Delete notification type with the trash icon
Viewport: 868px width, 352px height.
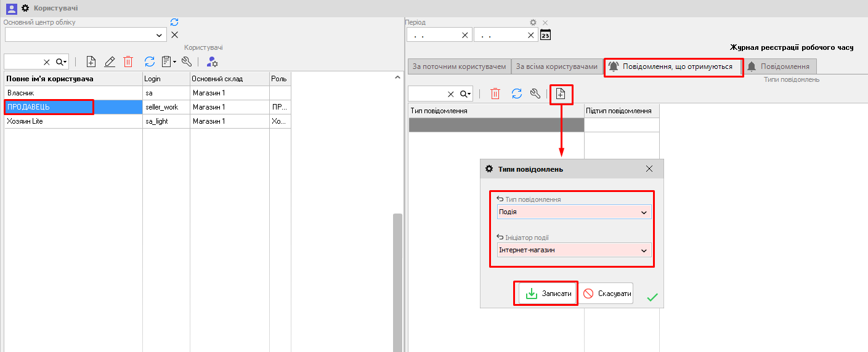point(495,94)
